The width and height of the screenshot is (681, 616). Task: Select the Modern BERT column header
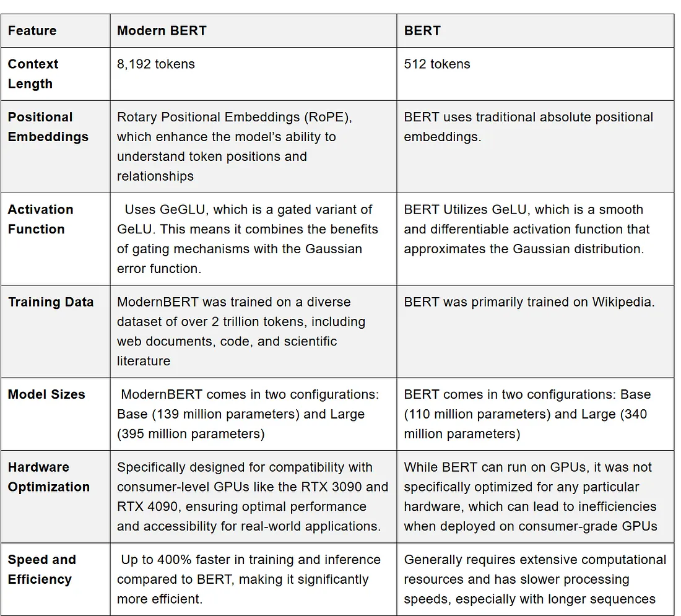click(x=253, y=31)
